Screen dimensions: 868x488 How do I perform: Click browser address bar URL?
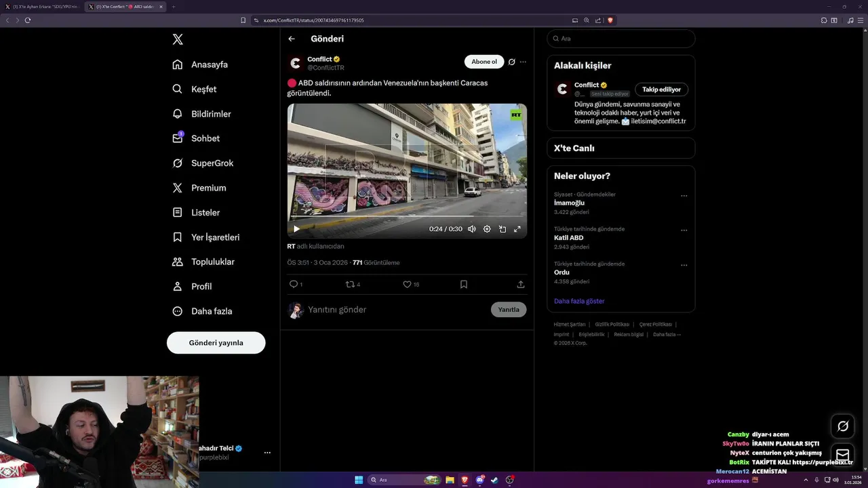point(313,20)
